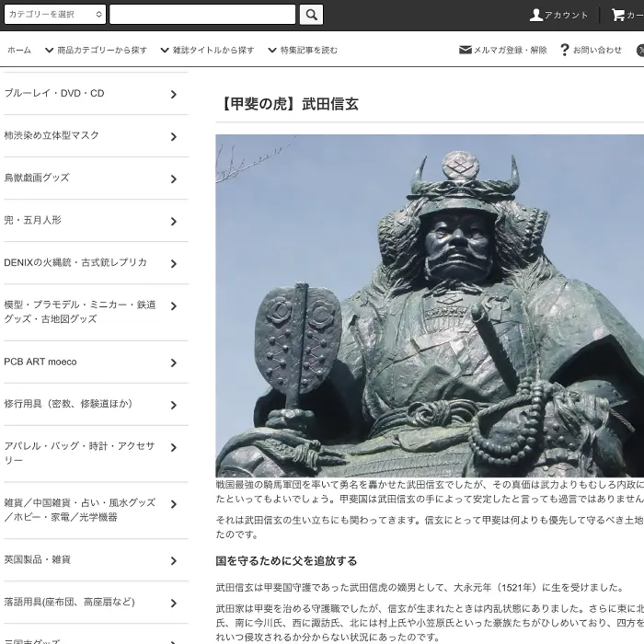Screen dimensions: 644x644
Task: Open PCB ART moeco category
Action: tap(40, 362)
